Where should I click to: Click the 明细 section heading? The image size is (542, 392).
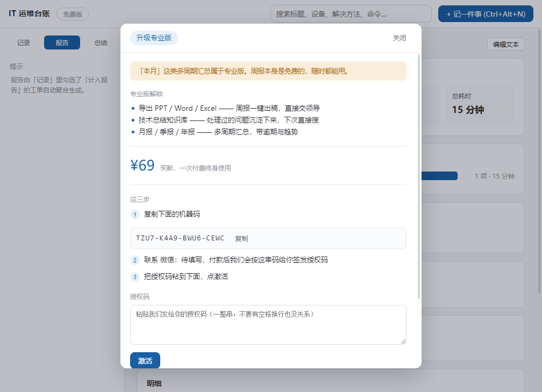154,383
